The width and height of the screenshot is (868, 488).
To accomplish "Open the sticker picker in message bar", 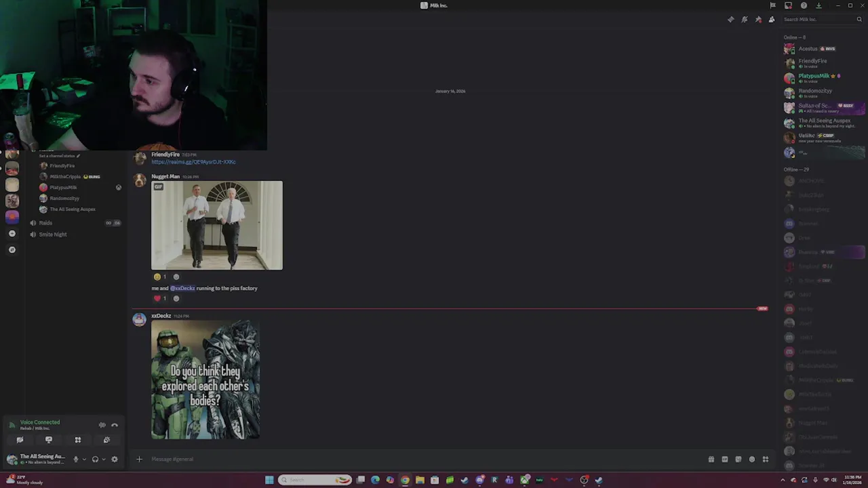I will [x=738, y=460].
